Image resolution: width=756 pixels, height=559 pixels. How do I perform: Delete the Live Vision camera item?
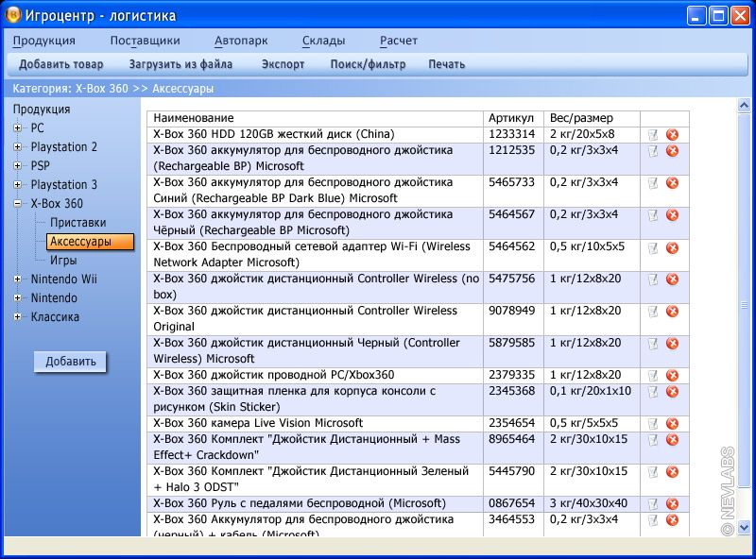tap(672, 424)
